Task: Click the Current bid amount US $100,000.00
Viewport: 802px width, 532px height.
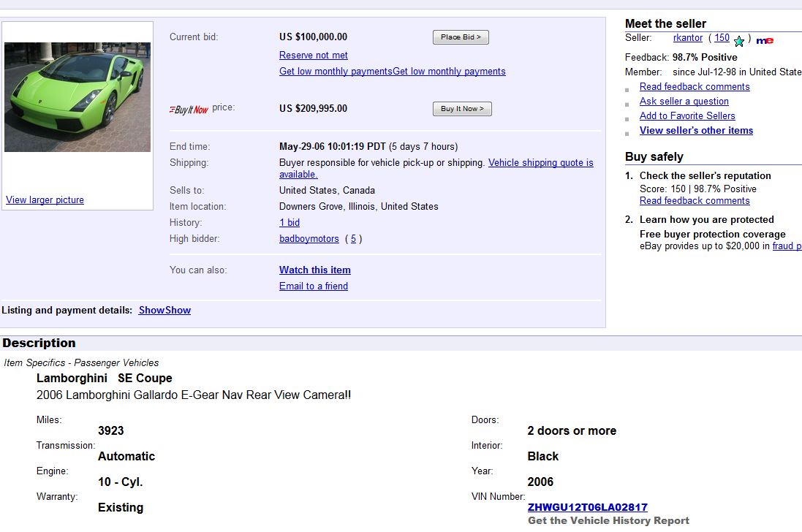Action: click(313, 37)
